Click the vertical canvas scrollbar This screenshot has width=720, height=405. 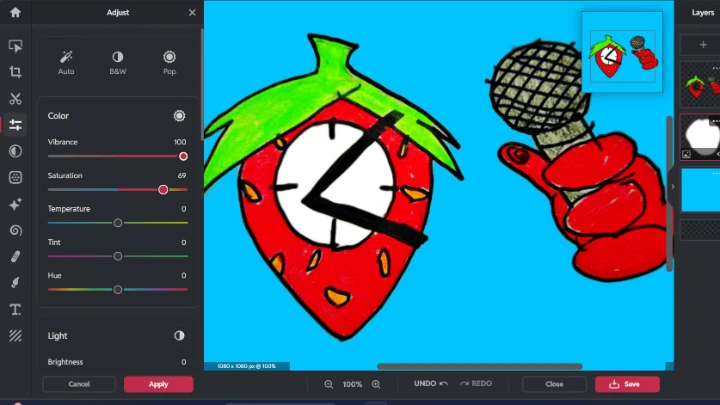[670, 193]
